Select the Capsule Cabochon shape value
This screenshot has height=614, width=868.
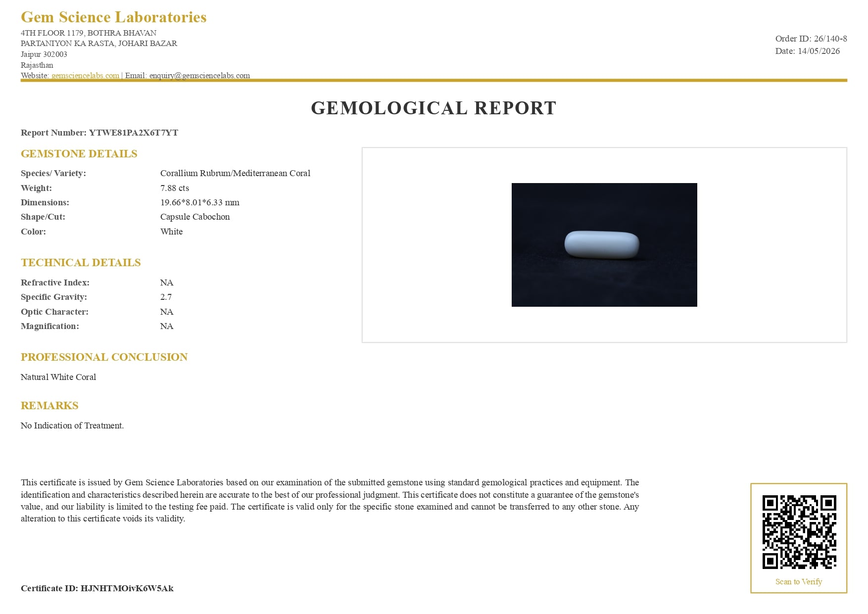pos(195,217)
